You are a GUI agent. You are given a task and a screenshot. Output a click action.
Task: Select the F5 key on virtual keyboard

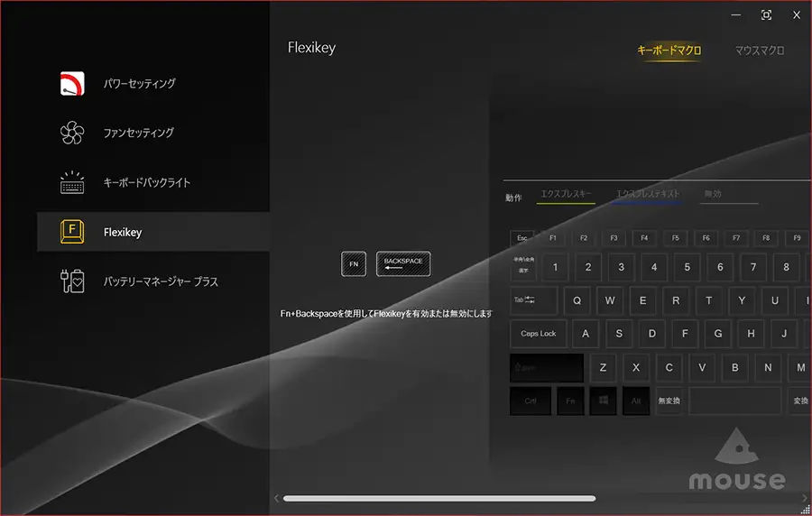(675, 238)
